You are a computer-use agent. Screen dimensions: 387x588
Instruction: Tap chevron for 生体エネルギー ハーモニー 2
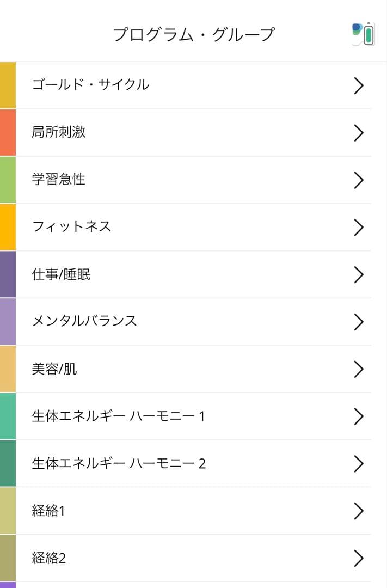(x=358, y=463)
